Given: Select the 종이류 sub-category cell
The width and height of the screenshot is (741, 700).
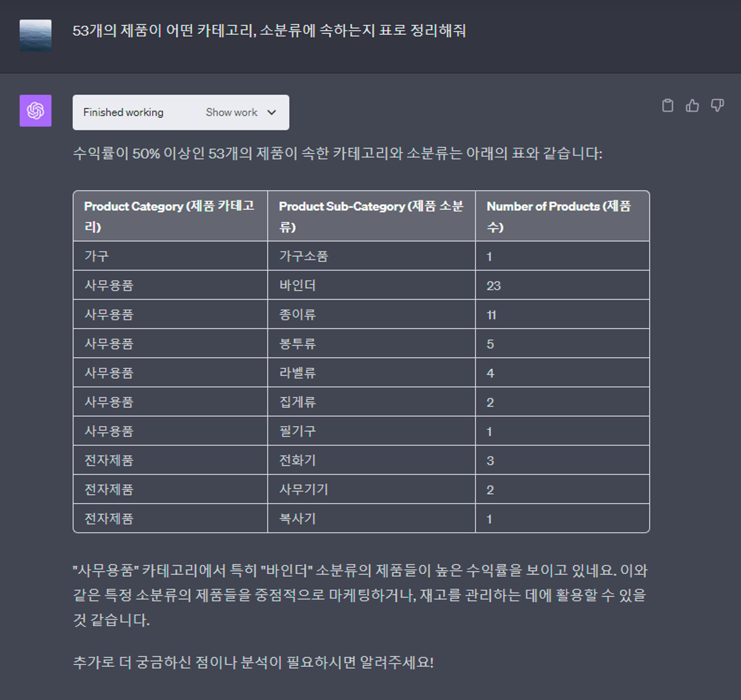Looking at the screenshot, I should [371, 314].
